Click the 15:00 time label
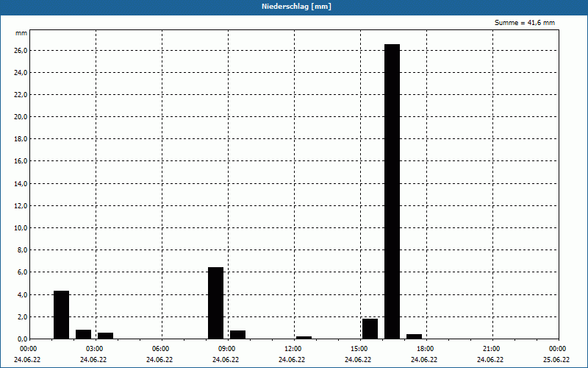This screenshot has width=588, height=368. [359, 349]
